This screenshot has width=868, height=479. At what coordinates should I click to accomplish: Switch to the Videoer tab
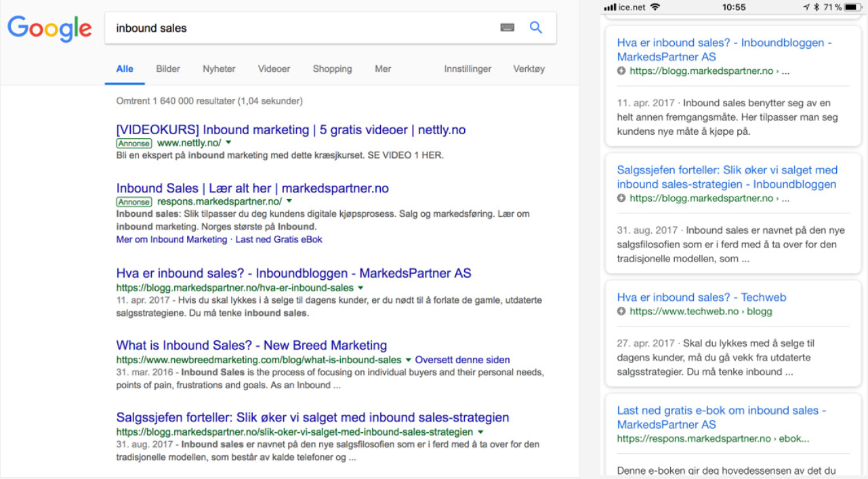coord(274,68)
